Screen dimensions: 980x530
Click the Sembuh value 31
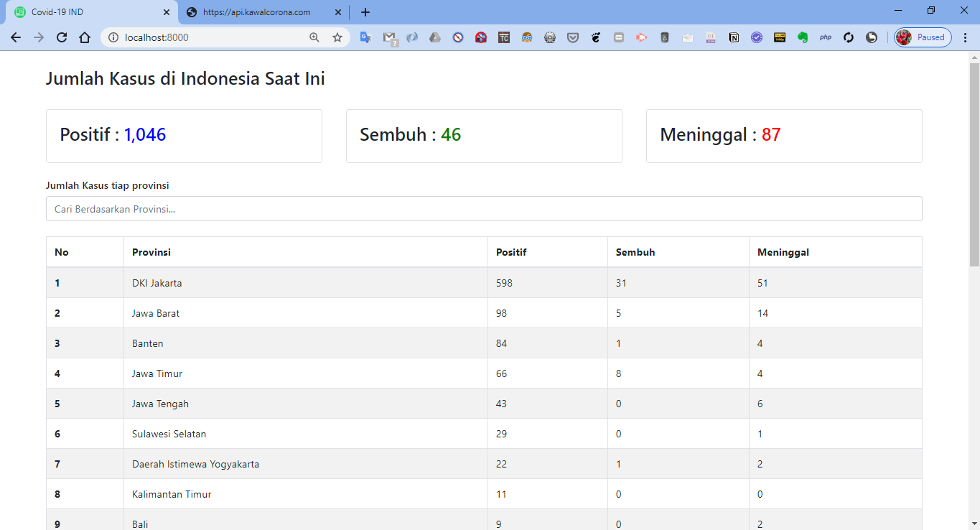[621, 283]
